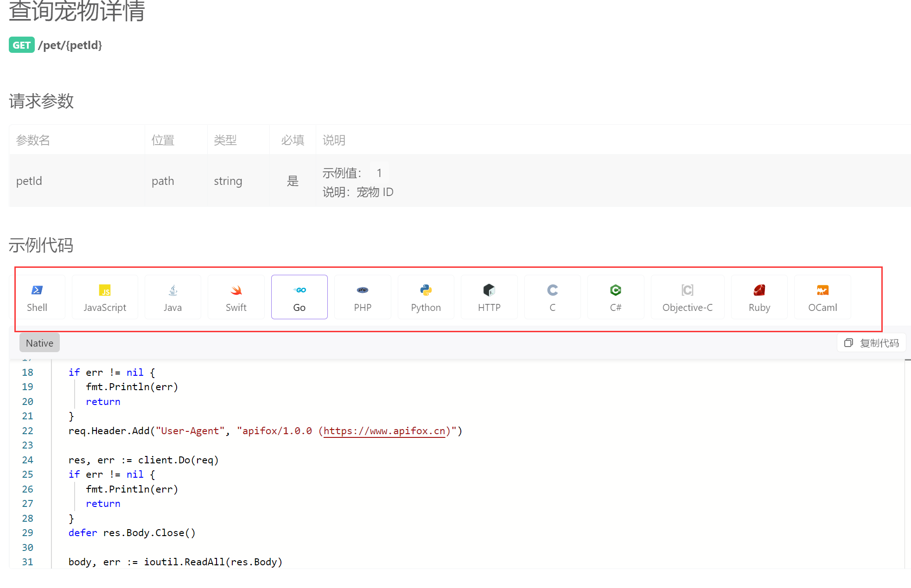Click the 复制代码 copy code button
The image size is (911, 588).
coord(872,343)
